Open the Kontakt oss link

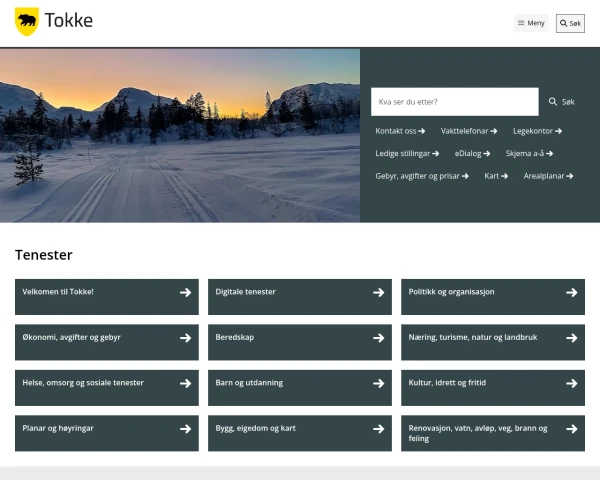[400, 131]
